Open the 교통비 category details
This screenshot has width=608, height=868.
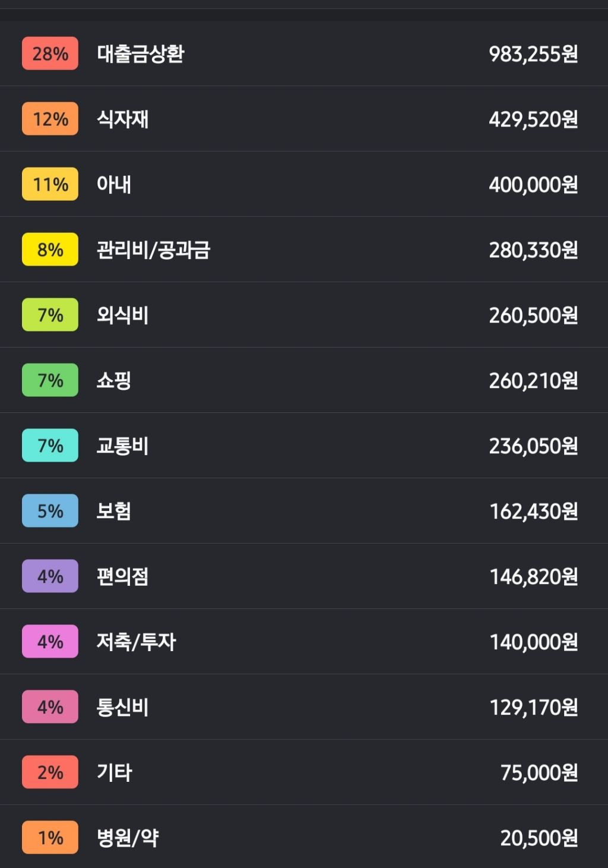[304, 446]
